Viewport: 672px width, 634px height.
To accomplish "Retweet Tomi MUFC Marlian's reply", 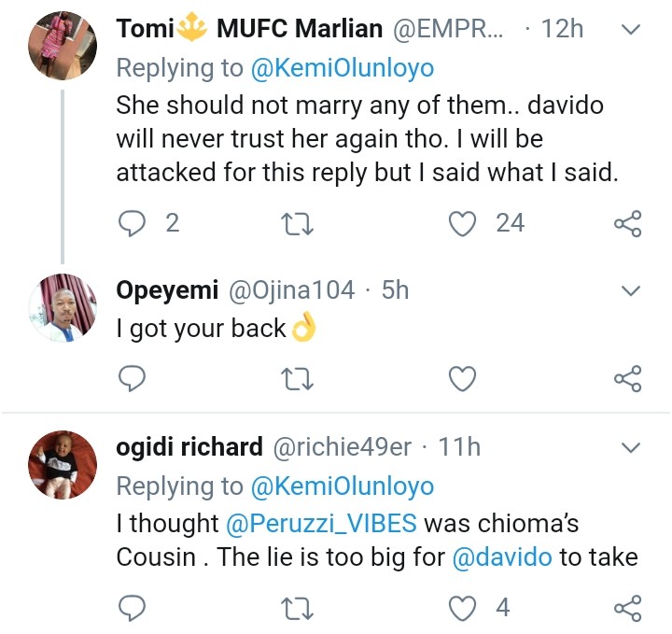I will pyautogui.click(x=297, y=224).
